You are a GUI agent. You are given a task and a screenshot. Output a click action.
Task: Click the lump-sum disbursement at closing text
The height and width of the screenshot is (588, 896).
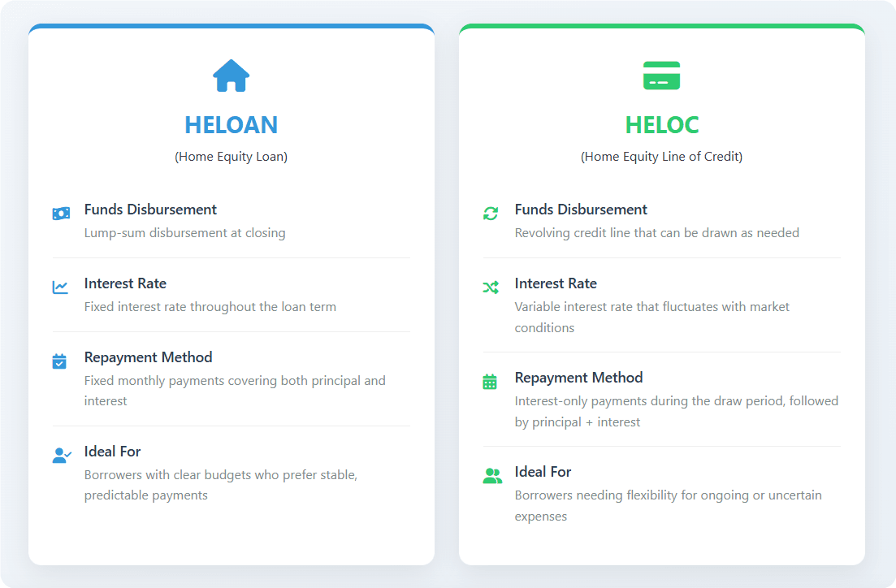(184, 233)
